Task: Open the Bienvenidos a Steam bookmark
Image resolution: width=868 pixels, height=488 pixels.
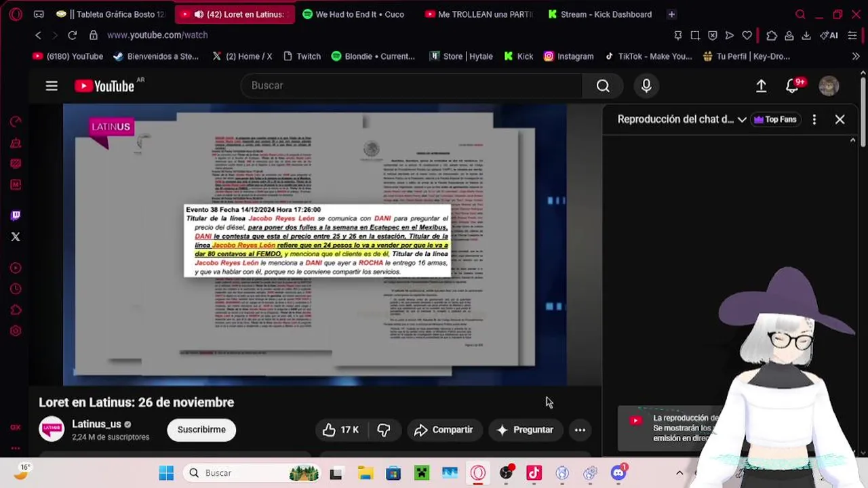Action: (156, 56)
